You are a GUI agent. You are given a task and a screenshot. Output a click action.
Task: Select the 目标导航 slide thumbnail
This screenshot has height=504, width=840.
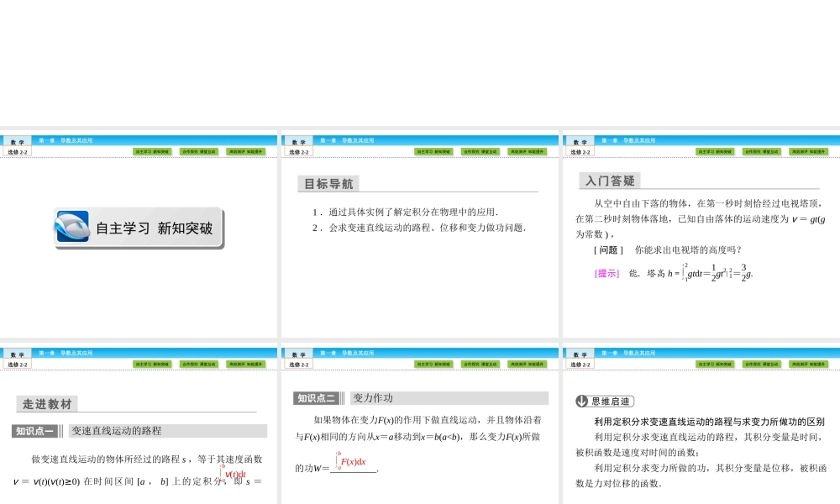tap(420, 234)
